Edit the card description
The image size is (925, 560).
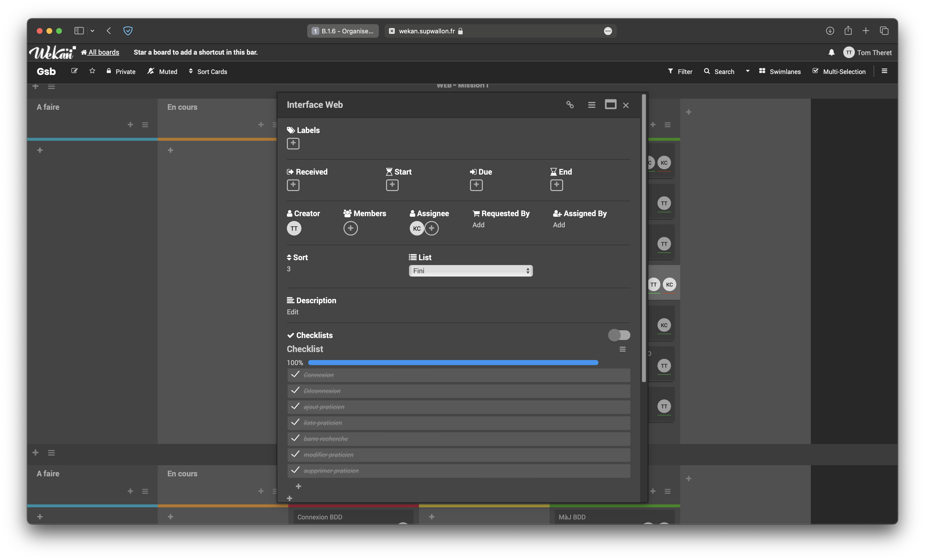coord(292,312)
